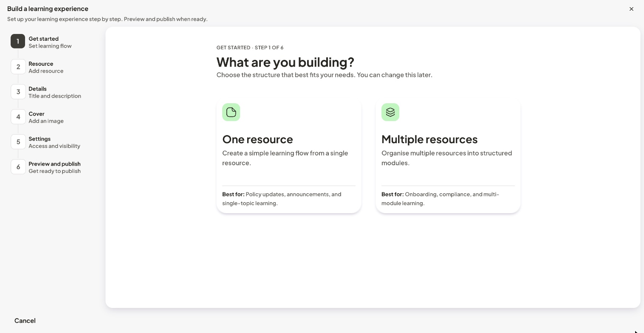Click the 'Build a learning experience' dialog title
The width and height of the screenshot is (644, 333).
[x=48, y=9]
